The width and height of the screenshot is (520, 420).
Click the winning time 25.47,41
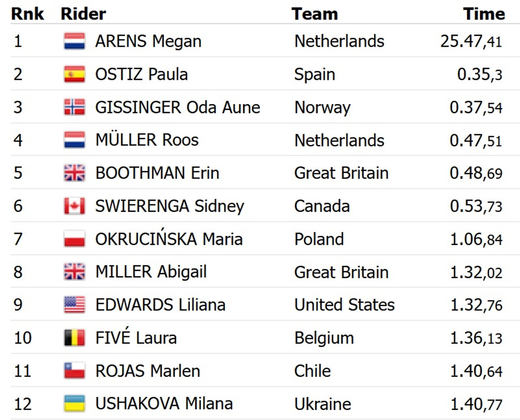pyautogui.click(x=471, y=42)
